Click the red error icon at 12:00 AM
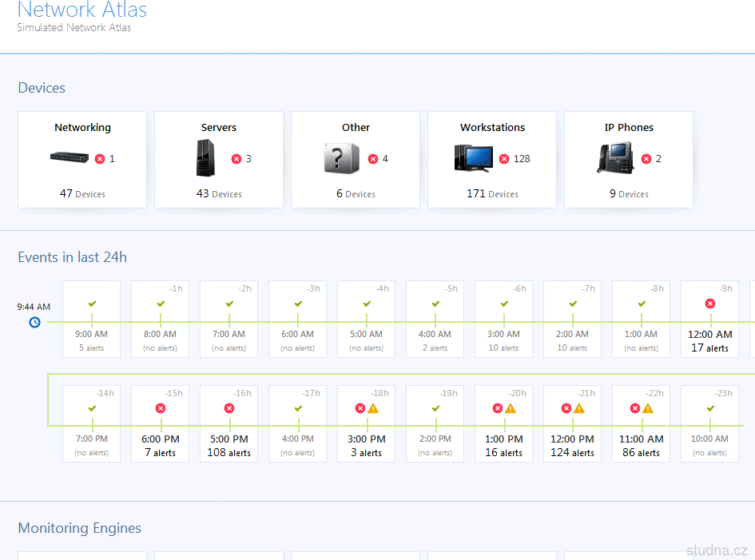This screenshot has height=560, width=755. (x=710, y=304)
